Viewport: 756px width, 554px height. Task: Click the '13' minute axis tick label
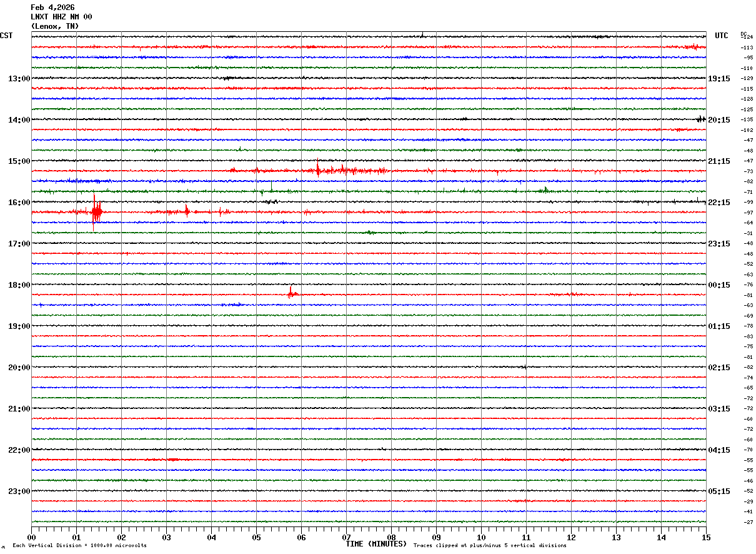pos(617,537)
